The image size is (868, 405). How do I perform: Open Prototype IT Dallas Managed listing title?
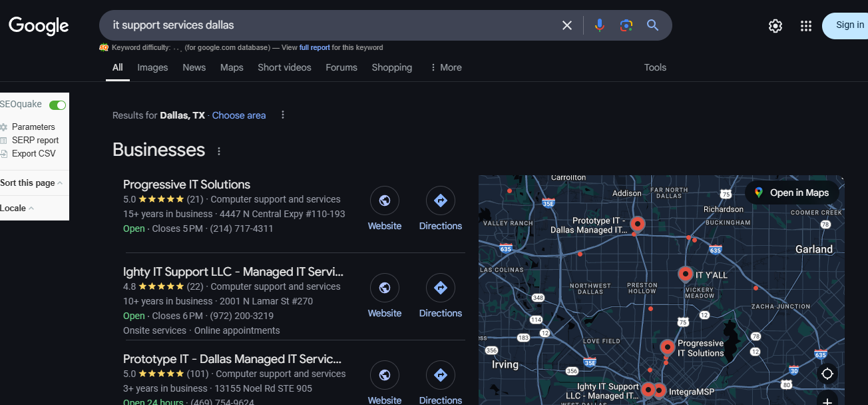click(x=232, y=359)
